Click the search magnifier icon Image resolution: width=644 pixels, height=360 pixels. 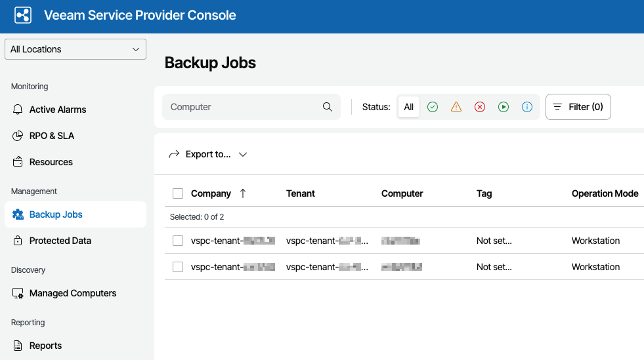328,107
